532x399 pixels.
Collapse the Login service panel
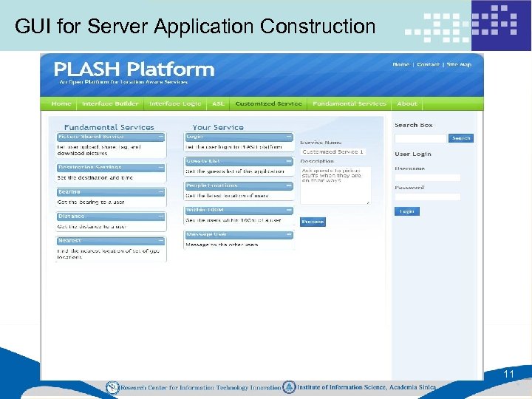pyautogui.click(x=289, y=137)
